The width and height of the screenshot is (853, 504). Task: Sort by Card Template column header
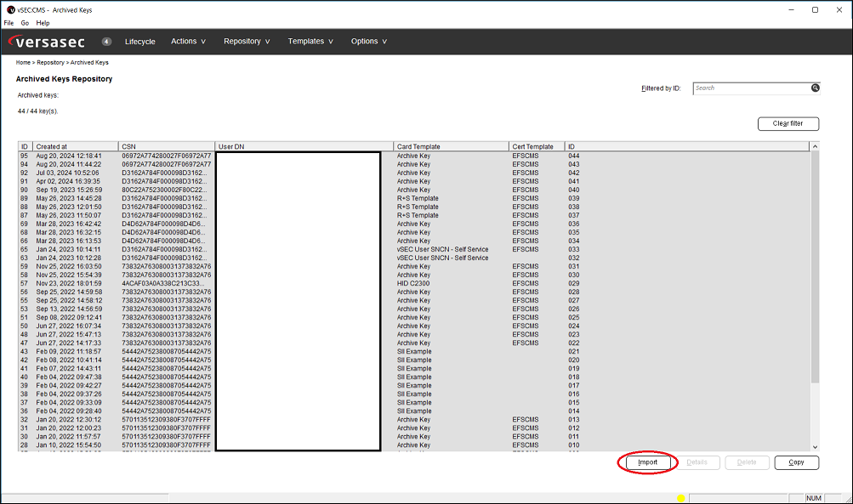pos(451,147)
